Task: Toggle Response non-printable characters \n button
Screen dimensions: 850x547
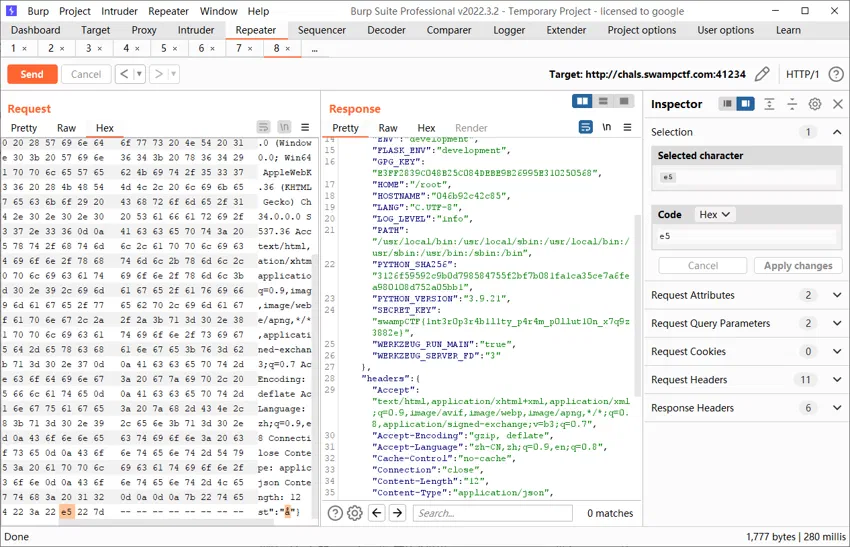Action: [x=607, y=127]
